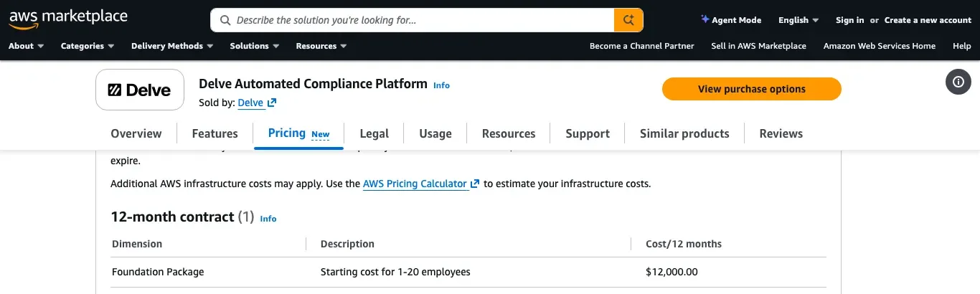
Task: Open Sell in AWS Marketplace
Action: [x=758, y=46]
